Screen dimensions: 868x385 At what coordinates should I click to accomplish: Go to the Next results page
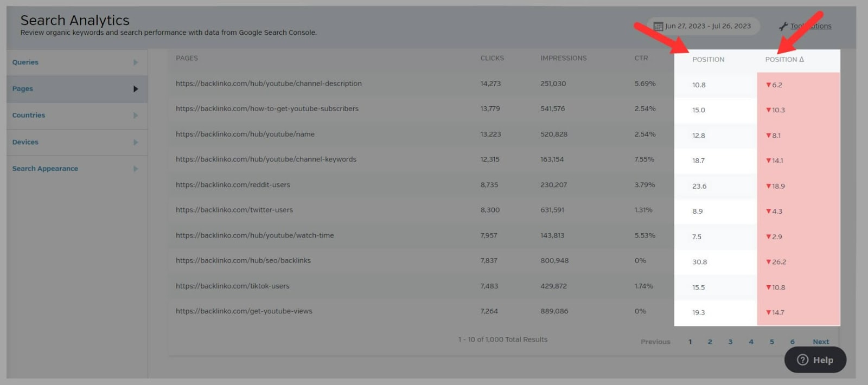pos(820,342)
